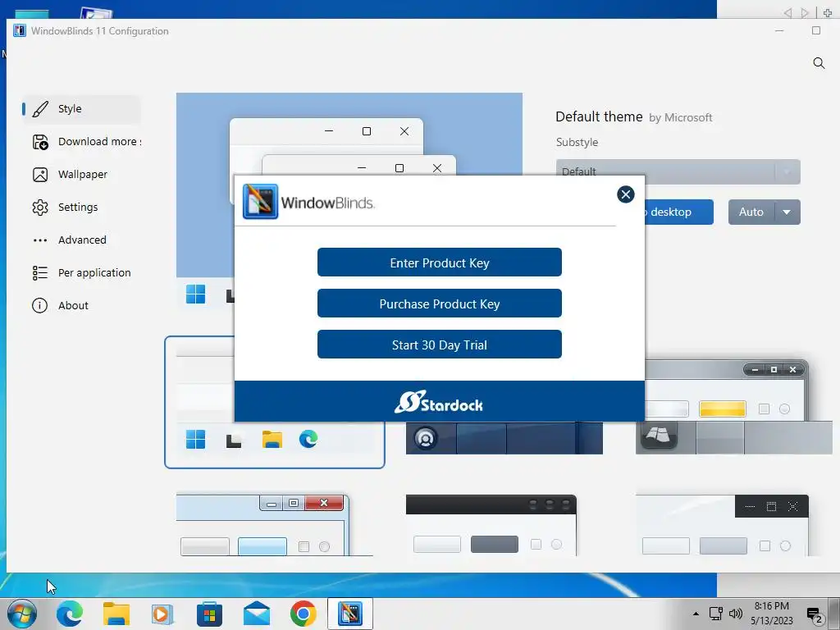840x630 pixels.
Task: Go to Advanced options in sidebar
Action: tap(81, 240)
